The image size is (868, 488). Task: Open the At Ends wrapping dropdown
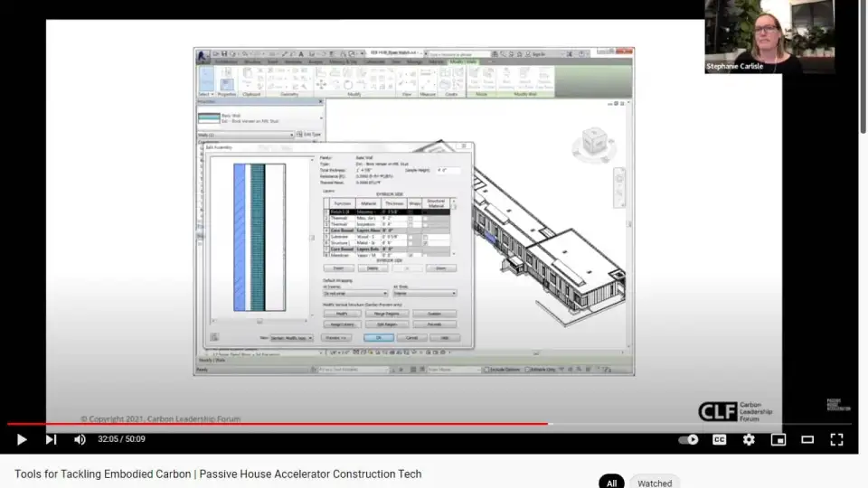pyautogui.click(x=424, y=293)
